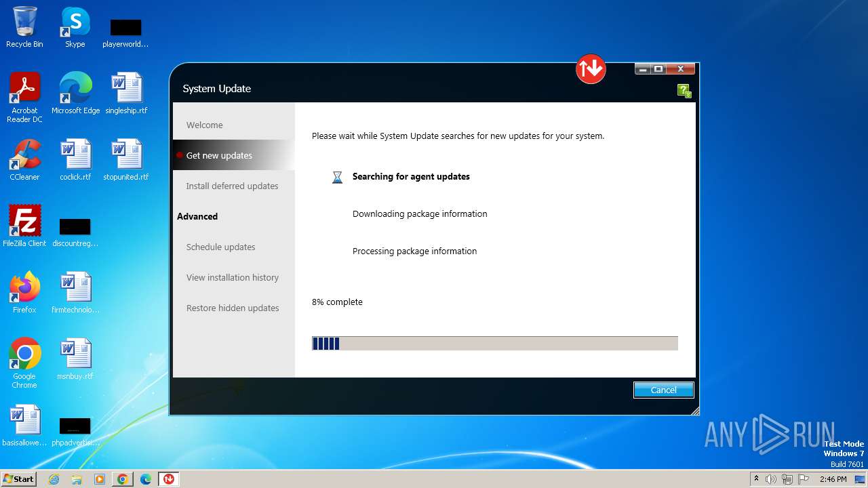Open View installation history

point(232,277)
